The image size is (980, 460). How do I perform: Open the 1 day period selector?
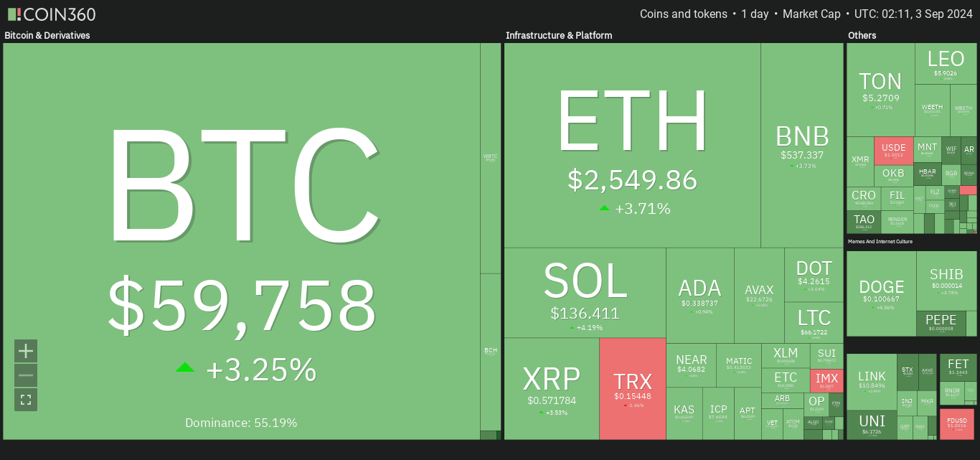pyautogui.click(x=755, y=14)
